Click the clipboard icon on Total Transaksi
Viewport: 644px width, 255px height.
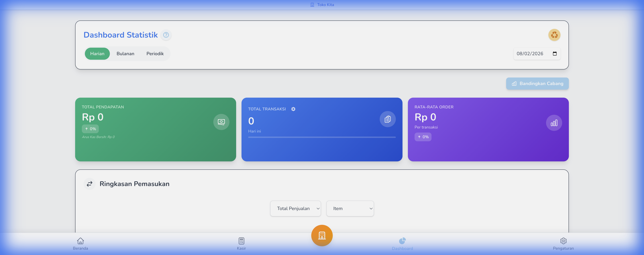pos(387,119)
